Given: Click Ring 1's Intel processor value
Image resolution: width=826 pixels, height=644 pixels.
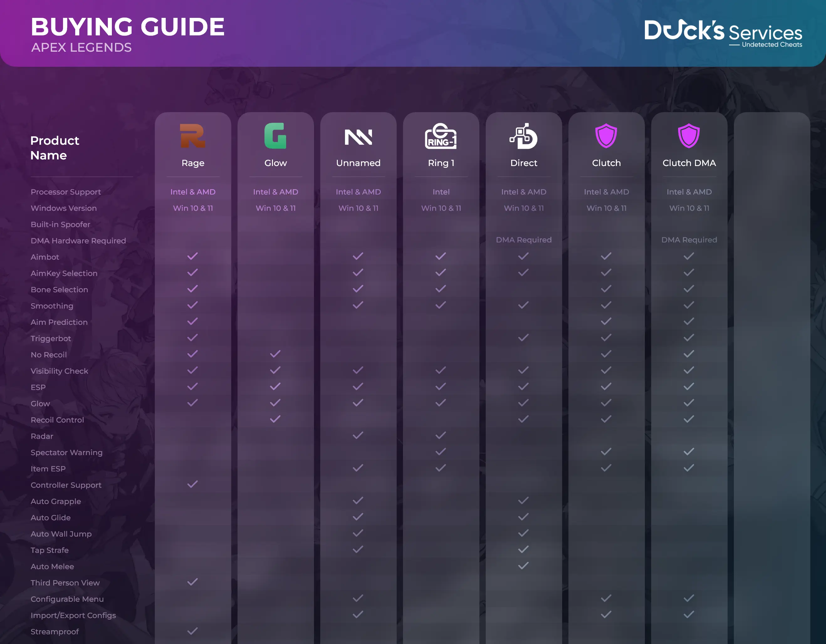Looking at the screenshot, I should (x=441, y=192).
